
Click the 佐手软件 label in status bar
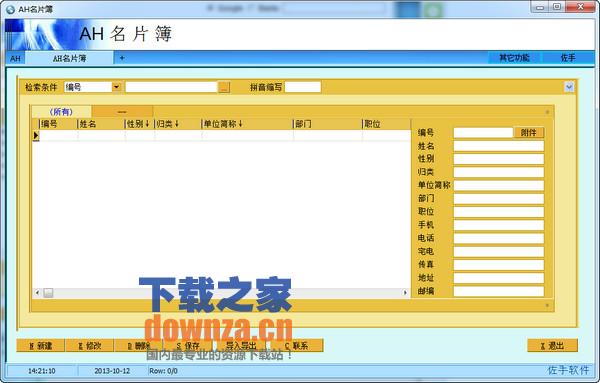point(568,370)
